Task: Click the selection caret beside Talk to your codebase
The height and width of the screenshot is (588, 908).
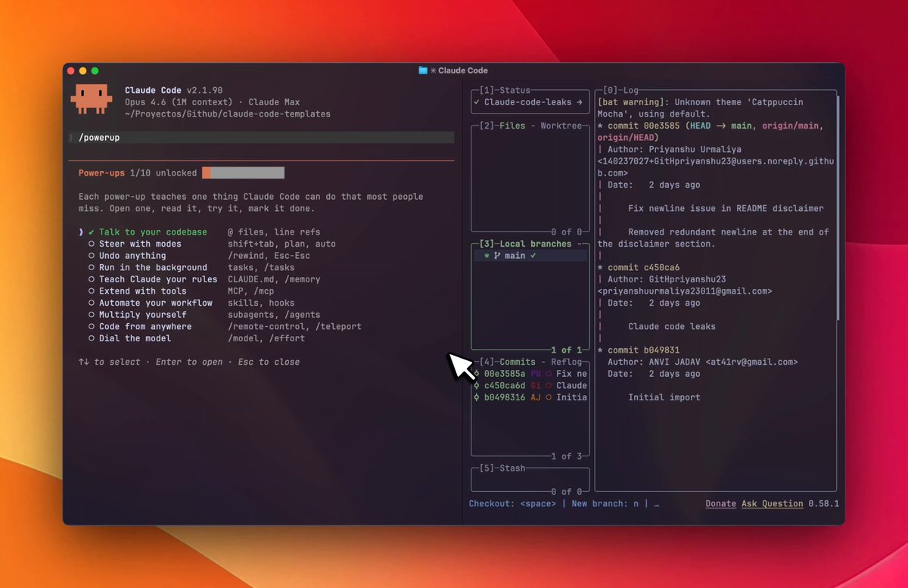Action: pos(81,232)
